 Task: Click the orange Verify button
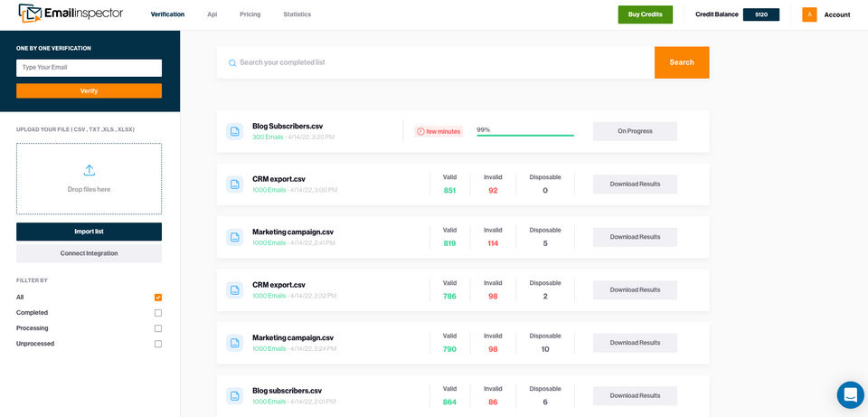[89, 90]
